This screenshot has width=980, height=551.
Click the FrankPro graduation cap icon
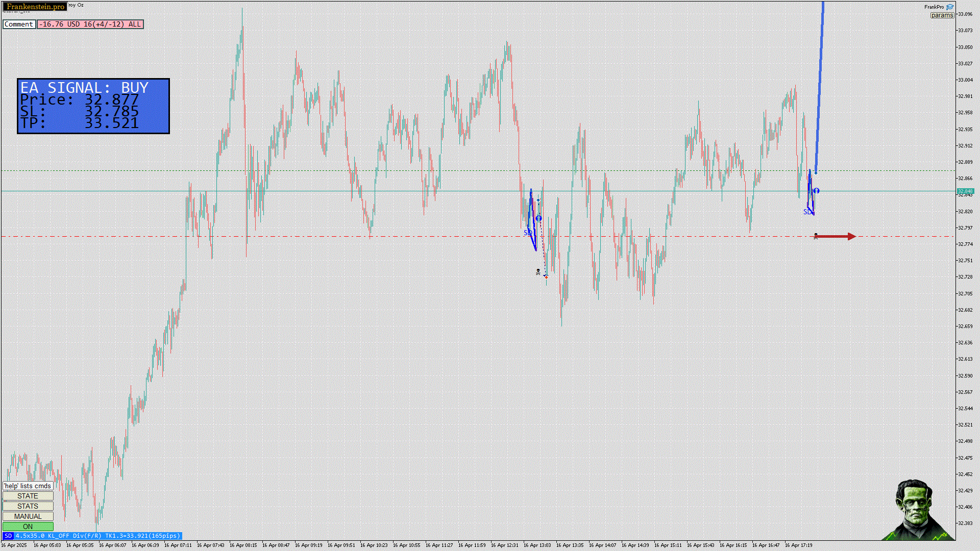click(950, 7)
